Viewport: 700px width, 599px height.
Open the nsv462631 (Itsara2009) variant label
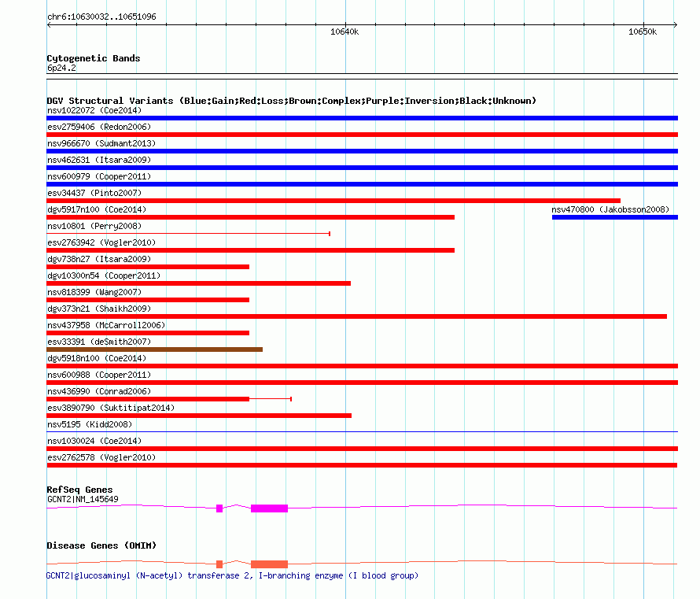pyautogui.click(x=99, y=160)
